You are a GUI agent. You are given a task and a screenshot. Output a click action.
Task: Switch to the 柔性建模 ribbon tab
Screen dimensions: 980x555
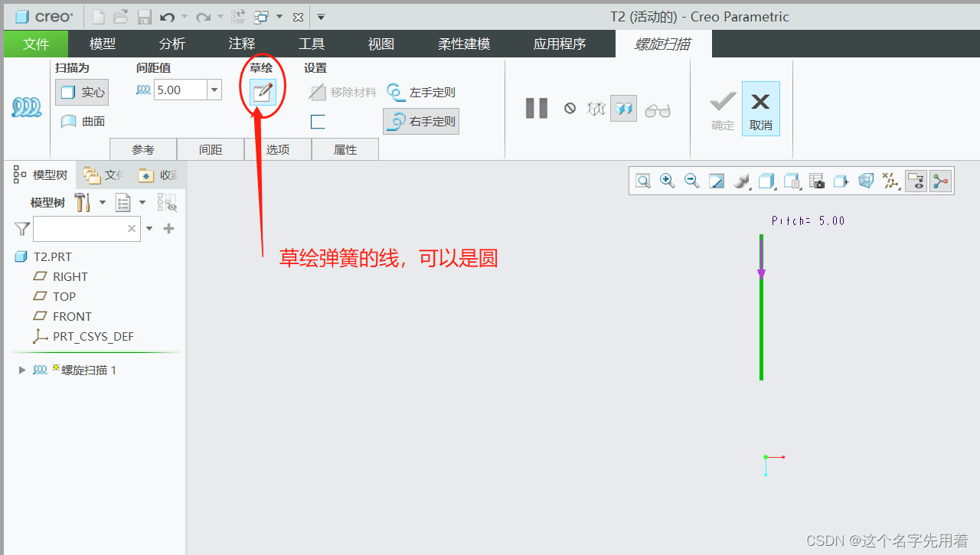[464, 44]
